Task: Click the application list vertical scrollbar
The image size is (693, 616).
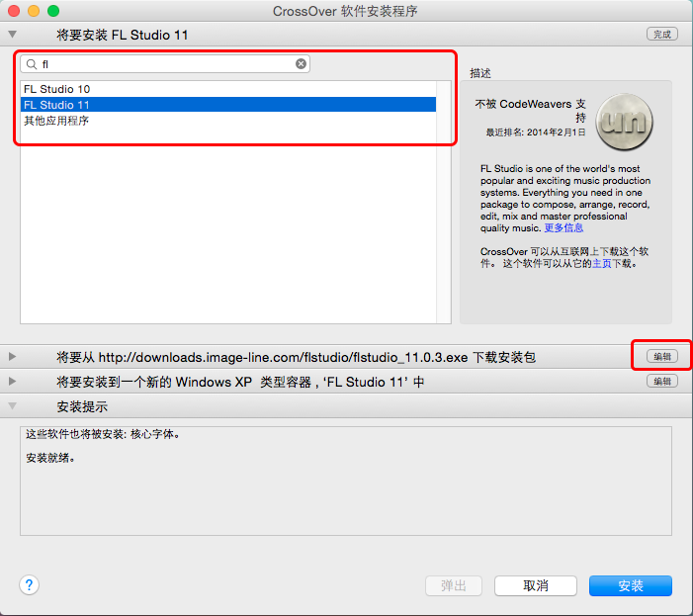Action: coord(443,202)
